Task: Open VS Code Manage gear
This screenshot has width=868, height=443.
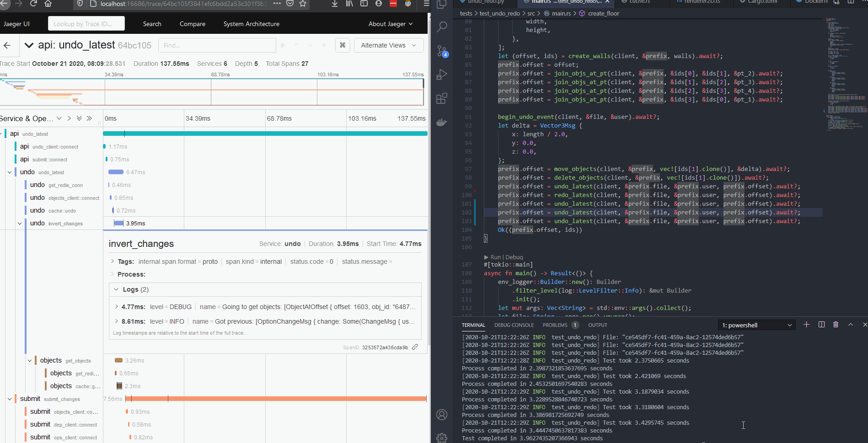Action: [x=442, y=438]
